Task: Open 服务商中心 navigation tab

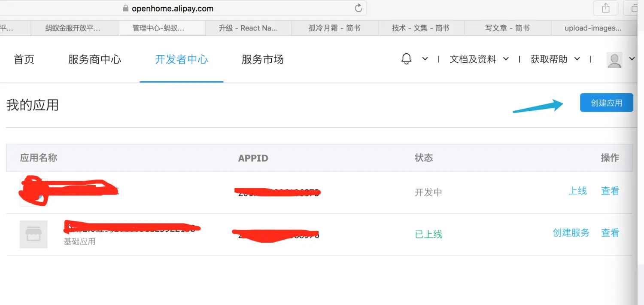Action: (x=94, y=60)
